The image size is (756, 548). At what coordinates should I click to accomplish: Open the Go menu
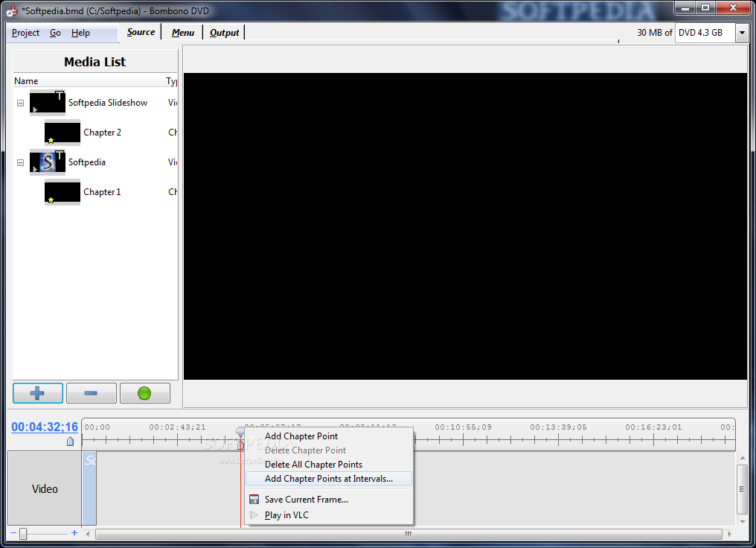(56, 33)
